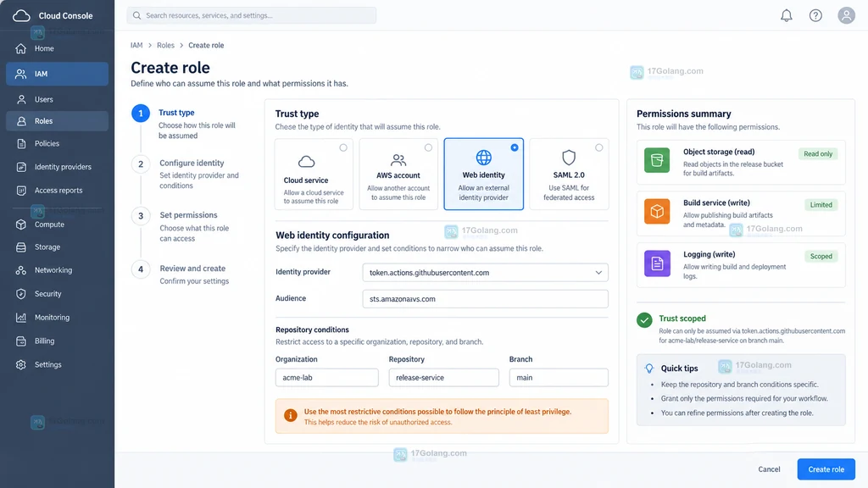
Task: Click the Cloud Console logo icon
Action: tap(21, 15)
